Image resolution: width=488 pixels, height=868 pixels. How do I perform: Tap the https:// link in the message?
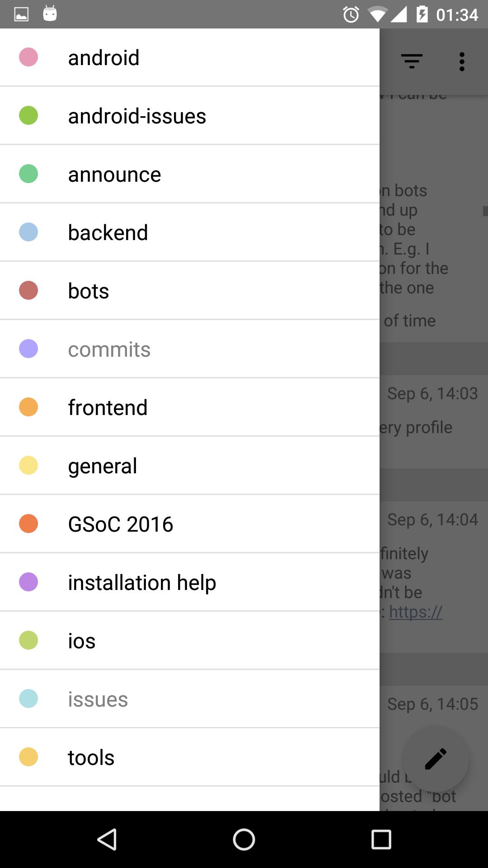416,612
